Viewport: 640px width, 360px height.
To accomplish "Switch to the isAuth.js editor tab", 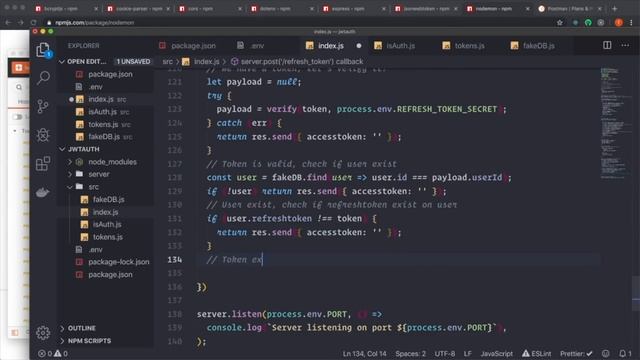I will click(395, 46).
